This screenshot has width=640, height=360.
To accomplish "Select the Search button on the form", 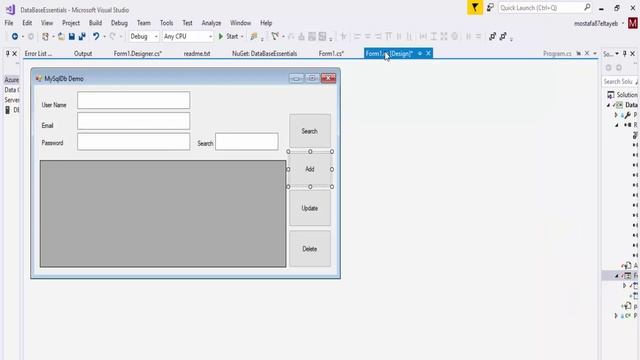I will (x=310, y=131).
